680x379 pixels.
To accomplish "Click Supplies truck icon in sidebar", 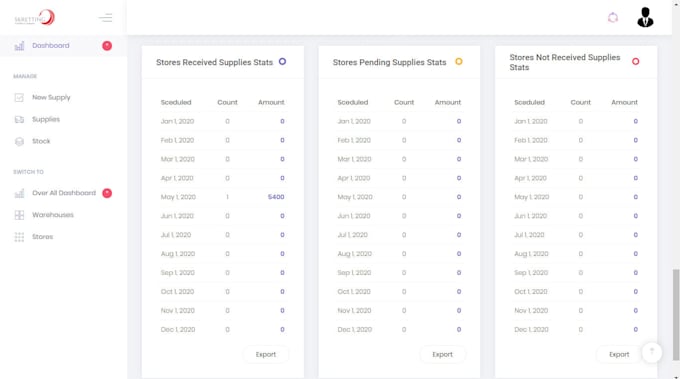I will pyautogui.click(x=19, y=119).
